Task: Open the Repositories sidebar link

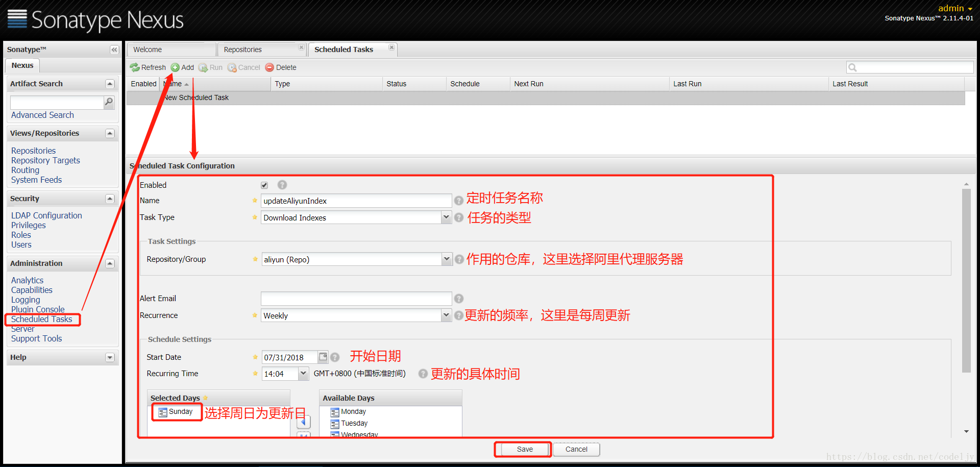Action: 34,151
